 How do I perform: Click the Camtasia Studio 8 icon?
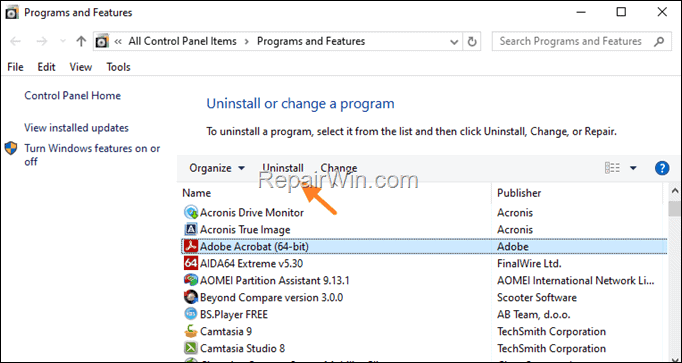[x=191, y=348]
